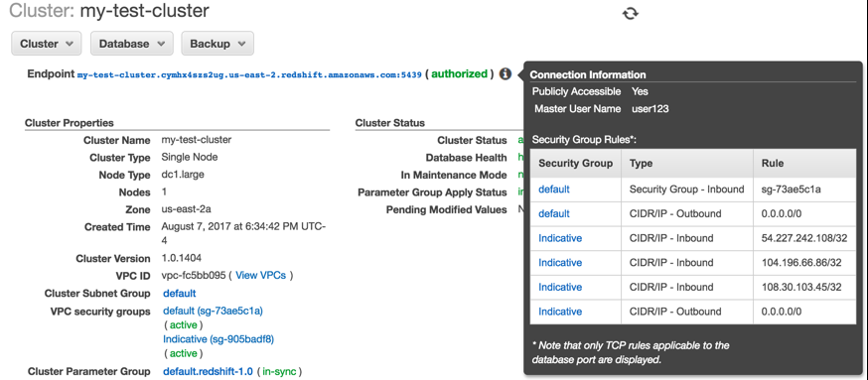Click Indicative link for rule 108.30.103.45/32
The height and width of the screenshot is (380, 868).
(x=560, y=287)
